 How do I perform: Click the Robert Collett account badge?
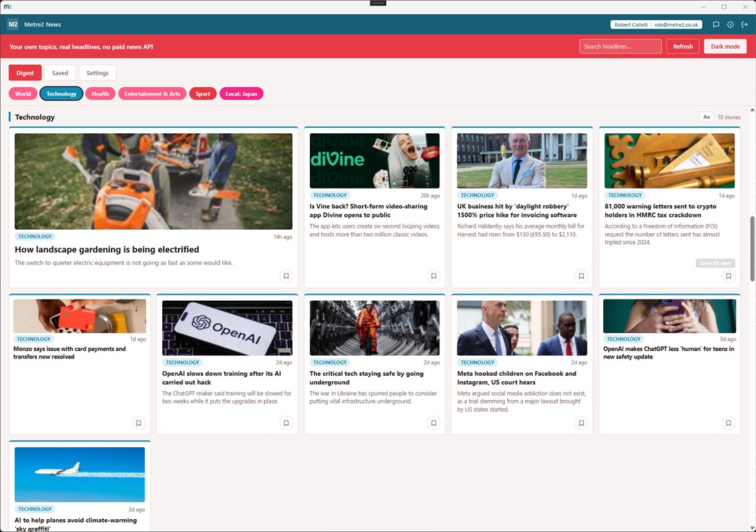pyautogui.click(x=656, y=24)
